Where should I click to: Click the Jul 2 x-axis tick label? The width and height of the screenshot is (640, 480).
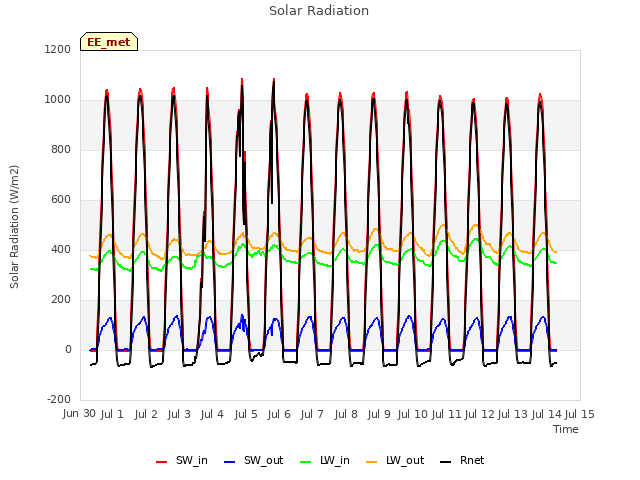[x=146, y=414]
